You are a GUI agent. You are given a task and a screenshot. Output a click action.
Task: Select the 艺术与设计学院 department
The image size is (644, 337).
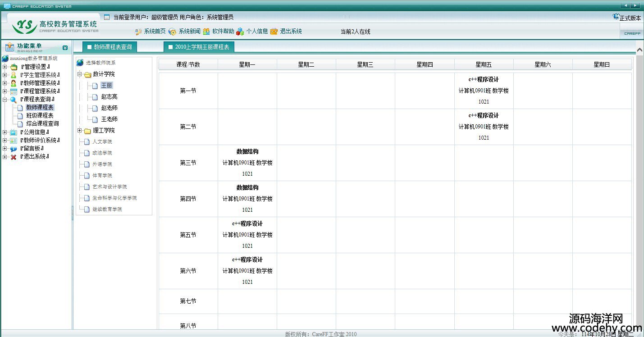[110, 187]
